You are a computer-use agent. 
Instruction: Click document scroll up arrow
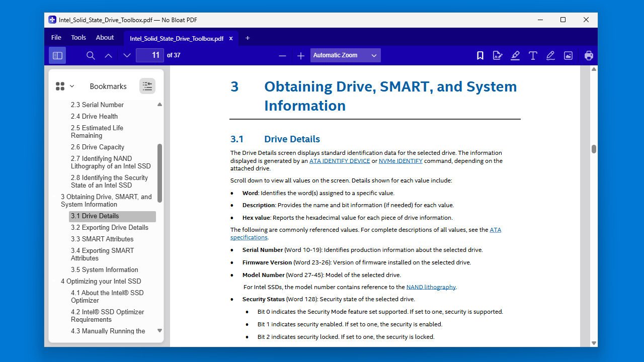[594, 69]
